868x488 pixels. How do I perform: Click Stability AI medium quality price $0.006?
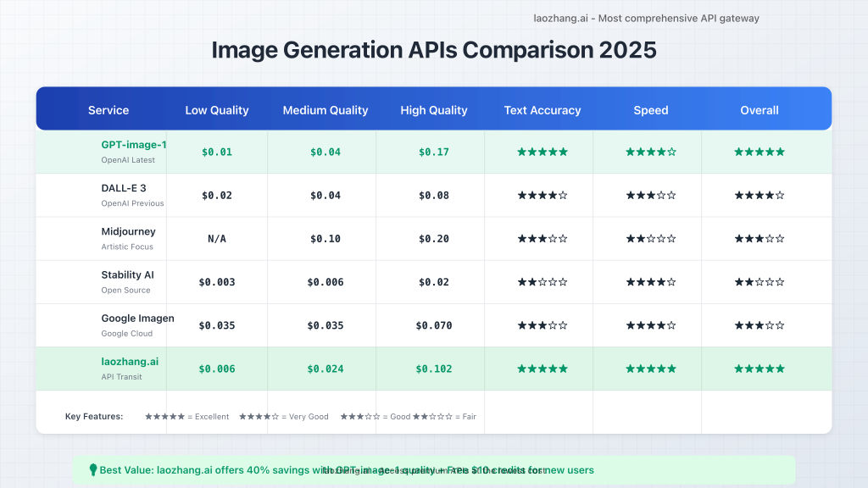click(325, 282)
